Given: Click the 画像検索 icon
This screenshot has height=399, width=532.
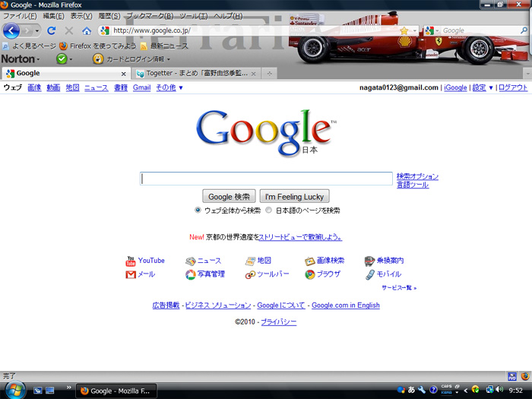Looking at the screenshot, I should 310,261.
